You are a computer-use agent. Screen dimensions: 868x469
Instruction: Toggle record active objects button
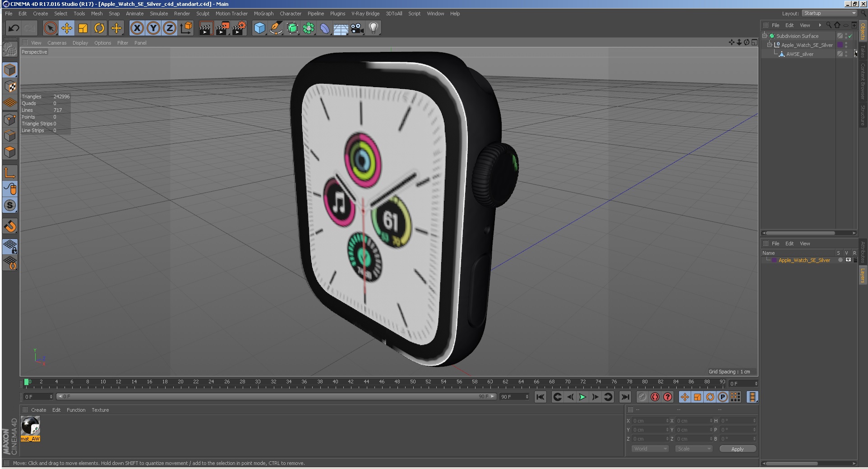642,397
